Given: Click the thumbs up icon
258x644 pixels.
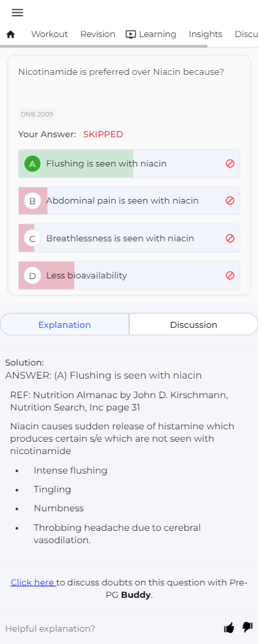Looking at the screenshot, I should (229, 628).
